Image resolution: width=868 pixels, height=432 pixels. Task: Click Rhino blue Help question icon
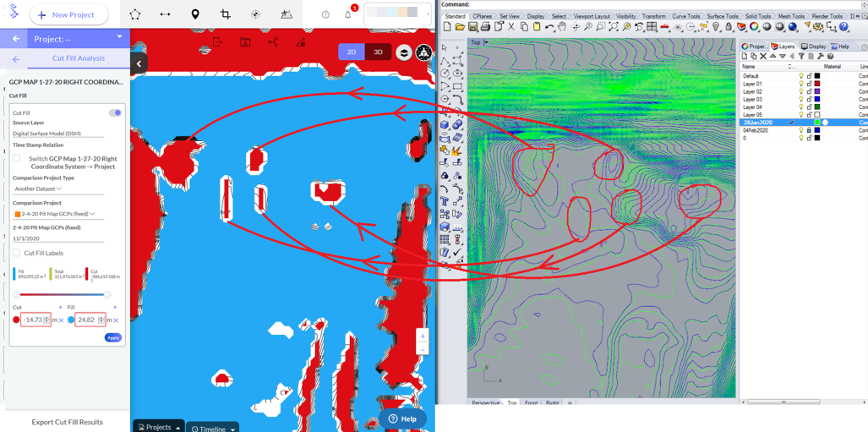click(844, 26)
